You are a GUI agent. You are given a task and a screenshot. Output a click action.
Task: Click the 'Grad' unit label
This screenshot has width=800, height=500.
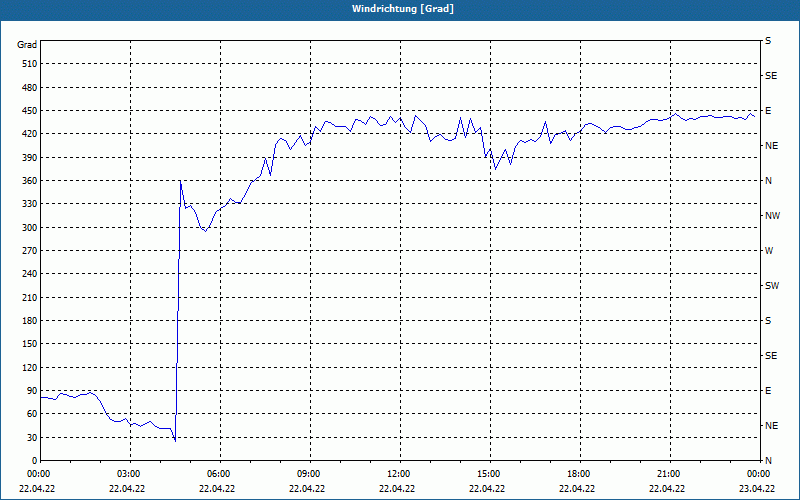[x=27, y=45]
